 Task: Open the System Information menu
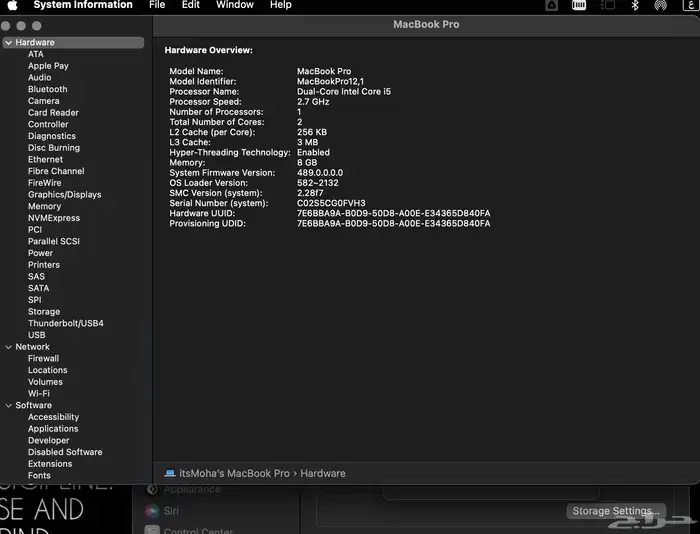point(83,5)
